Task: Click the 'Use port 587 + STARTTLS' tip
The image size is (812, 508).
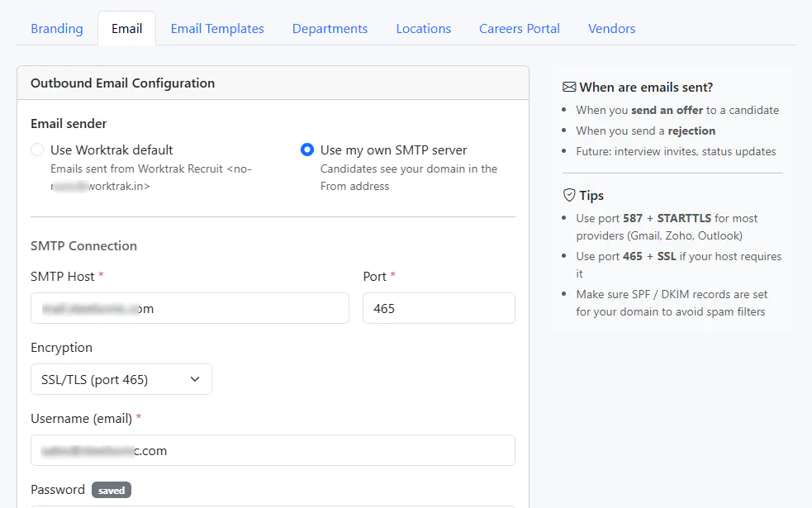Action: [667, 227]
